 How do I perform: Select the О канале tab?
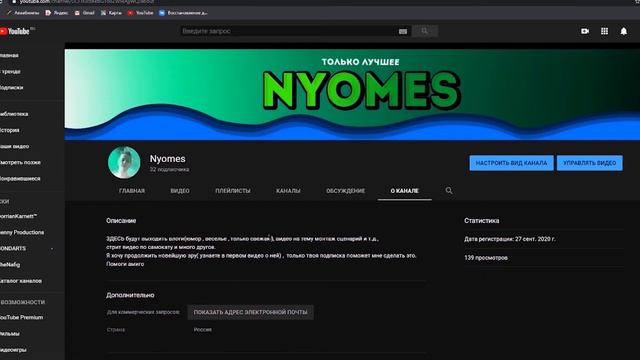404,191
